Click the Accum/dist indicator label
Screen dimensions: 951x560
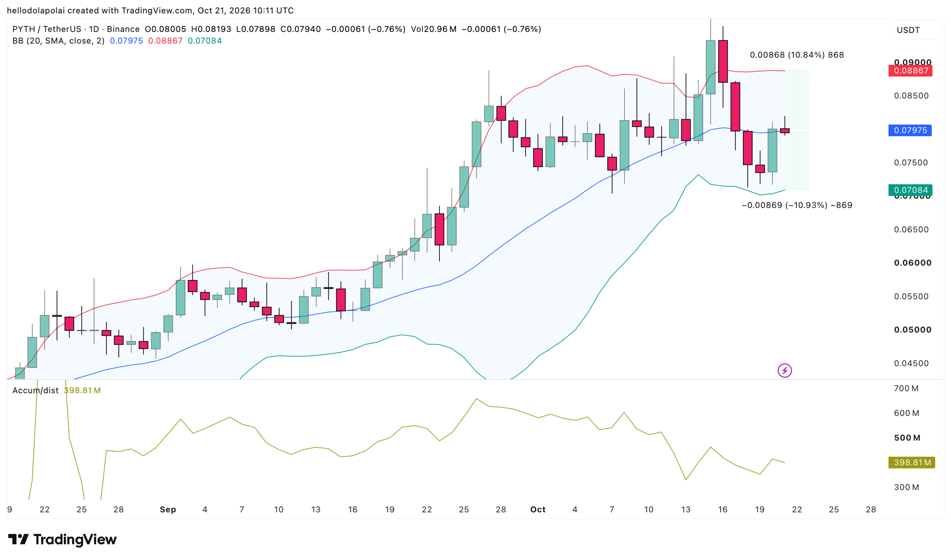point(35,391)
